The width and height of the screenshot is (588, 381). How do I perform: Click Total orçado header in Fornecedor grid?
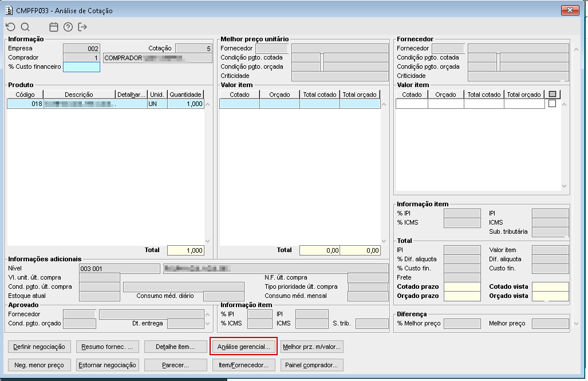pos(524,95)
